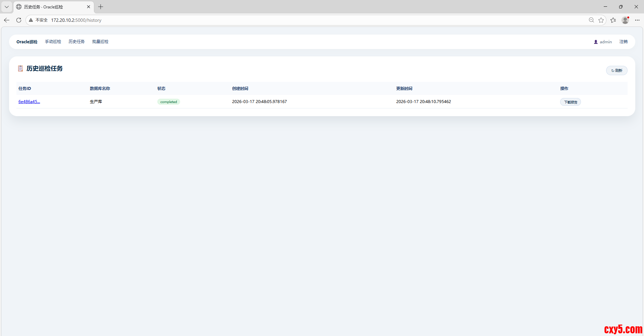Click the 更新时间 column header
The width and height of the screenshot is (644, 336).
[x=404, y=89]
